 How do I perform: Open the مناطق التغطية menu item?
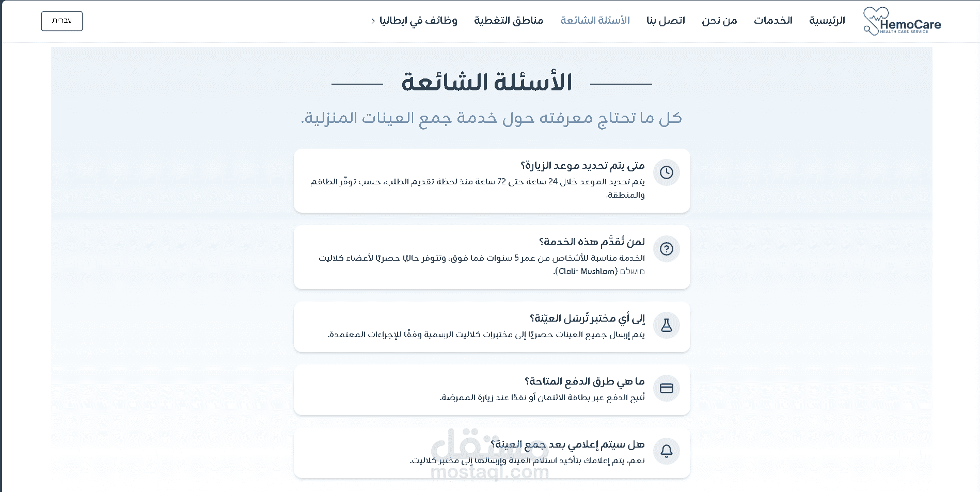click(x=509, y=21)
